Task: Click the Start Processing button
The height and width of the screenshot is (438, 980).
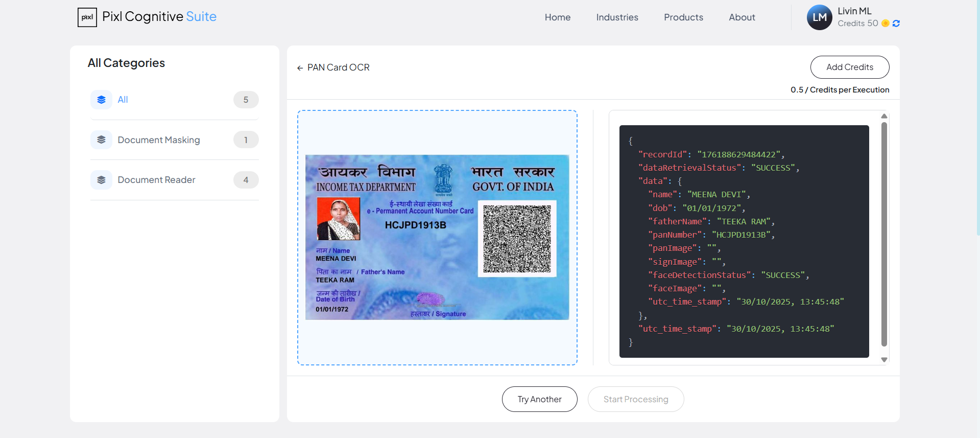Action: tap(636, 399)
